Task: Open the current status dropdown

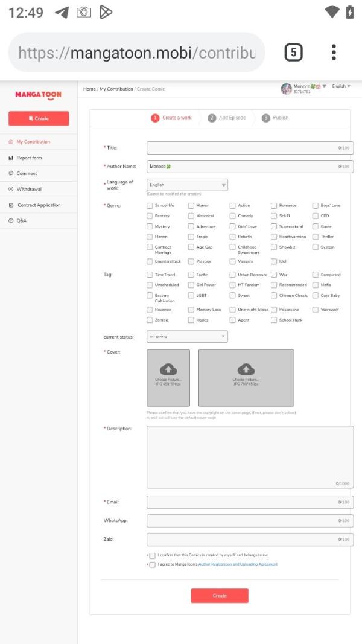Action: pyautogui.click(x=187, y=336)
